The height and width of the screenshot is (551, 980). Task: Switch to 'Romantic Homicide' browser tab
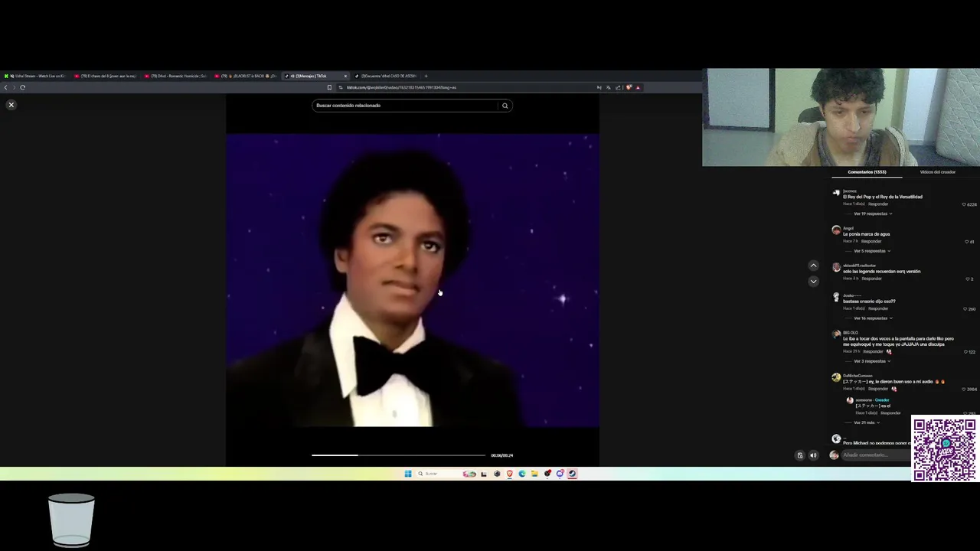tap(176, 76)
